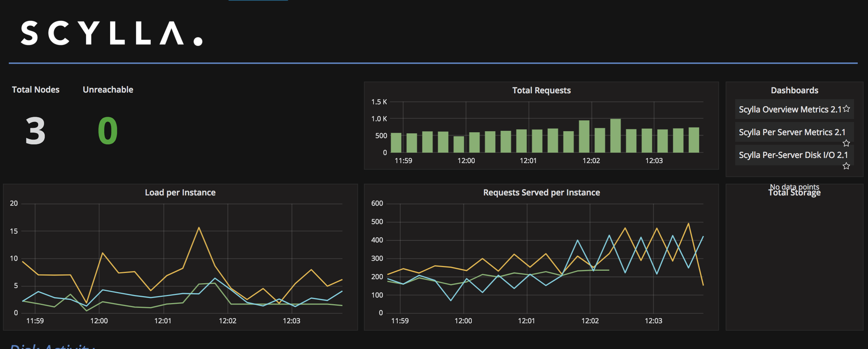Open the Total Nodes panel title menu
The width and height of the screenshot is (868, 349).
tap(36, 90)
